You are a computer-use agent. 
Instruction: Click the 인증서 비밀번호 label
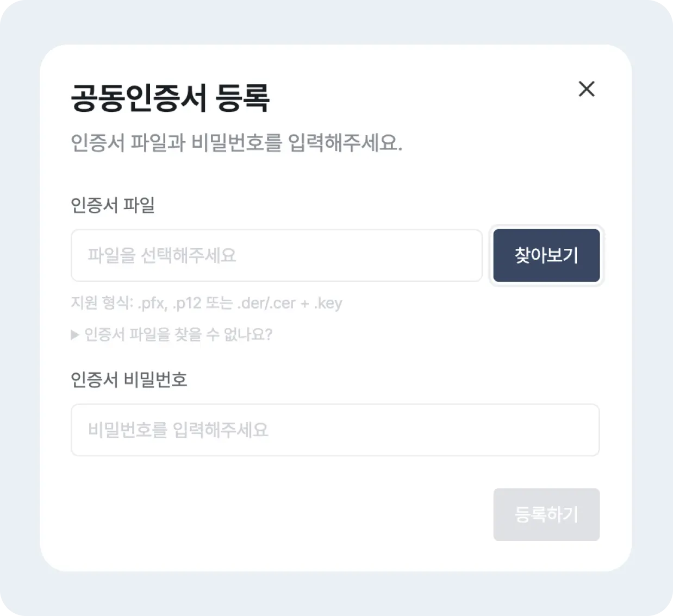point(129,380)
